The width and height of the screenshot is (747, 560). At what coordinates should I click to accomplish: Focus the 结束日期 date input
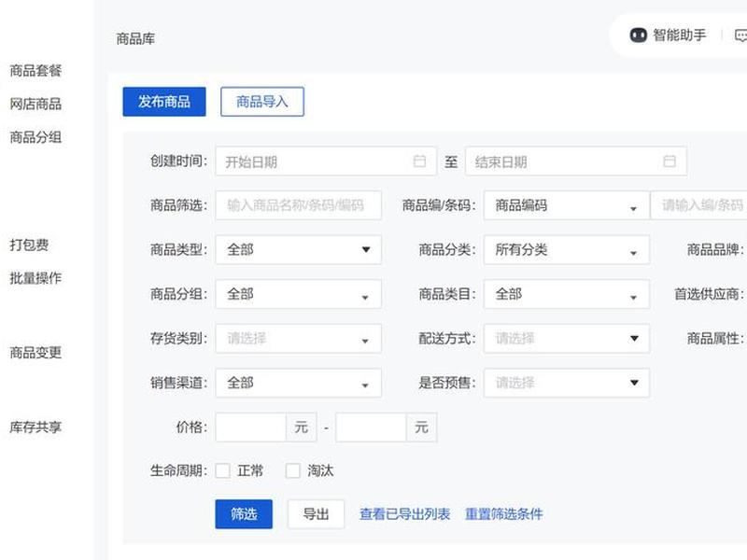click(576, 161)
